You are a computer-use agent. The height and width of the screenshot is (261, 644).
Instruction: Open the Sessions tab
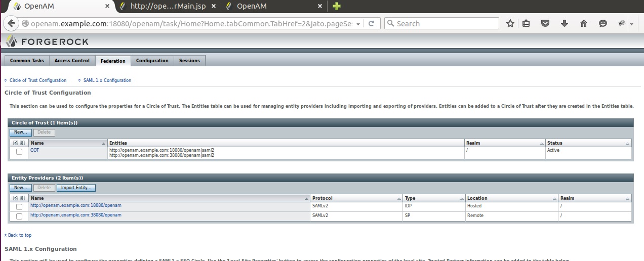[x=189, y=61]
